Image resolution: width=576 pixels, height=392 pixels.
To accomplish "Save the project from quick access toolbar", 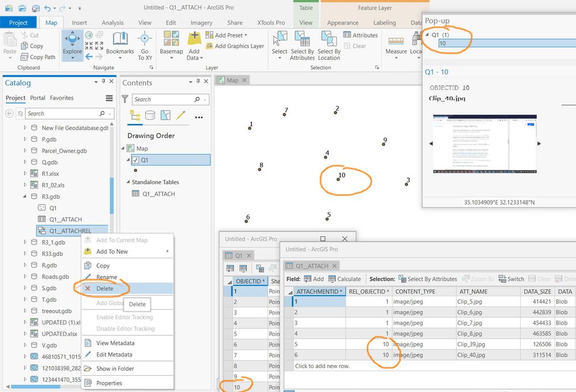I will point(36,7).
